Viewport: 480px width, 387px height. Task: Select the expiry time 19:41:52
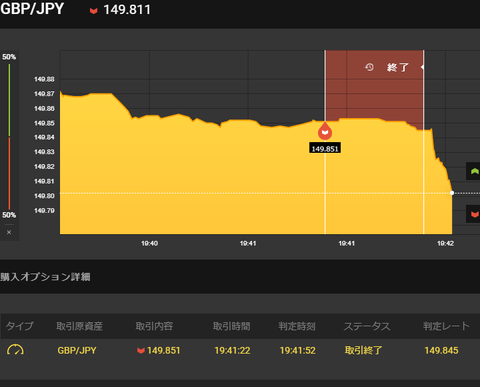(298, 350)
